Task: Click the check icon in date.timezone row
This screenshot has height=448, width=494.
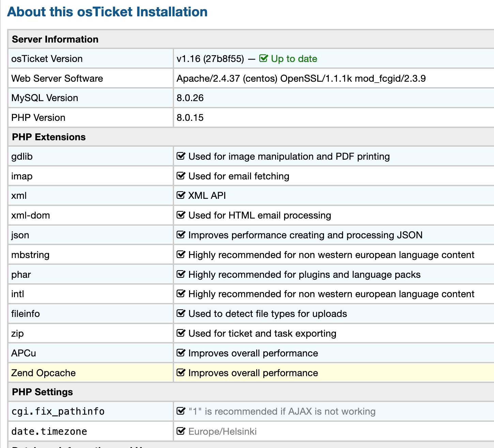Action: click(x=181, y=431)
